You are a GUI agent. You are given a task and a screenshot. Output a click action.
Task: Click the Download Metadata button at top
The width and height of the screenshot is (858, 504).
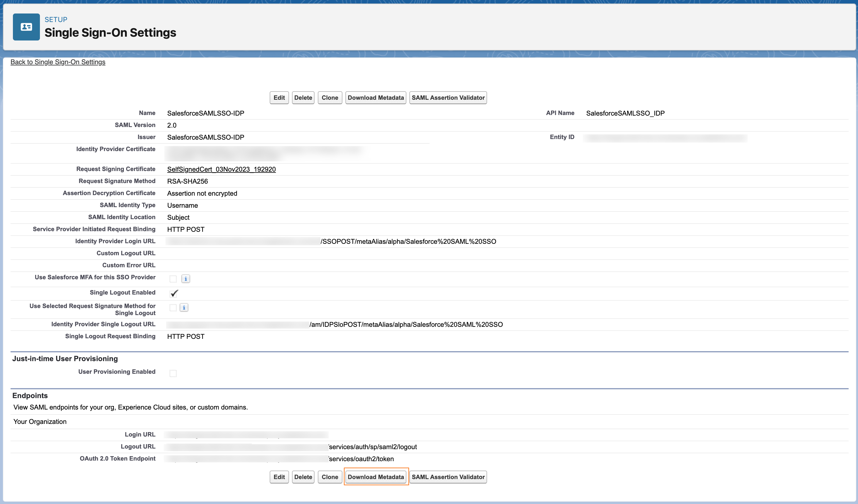376,97
